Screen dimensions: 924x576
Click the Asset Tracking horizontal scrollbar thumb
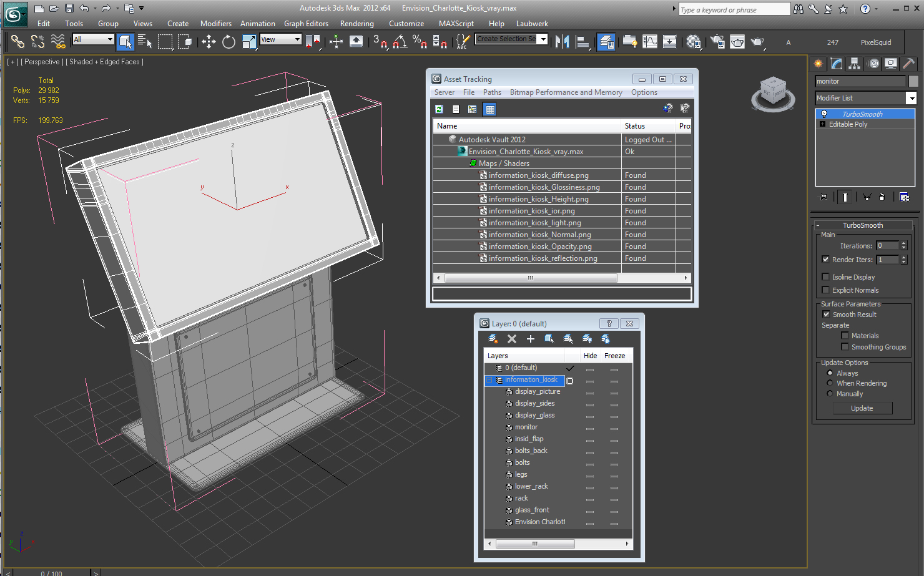coord(531,278)
